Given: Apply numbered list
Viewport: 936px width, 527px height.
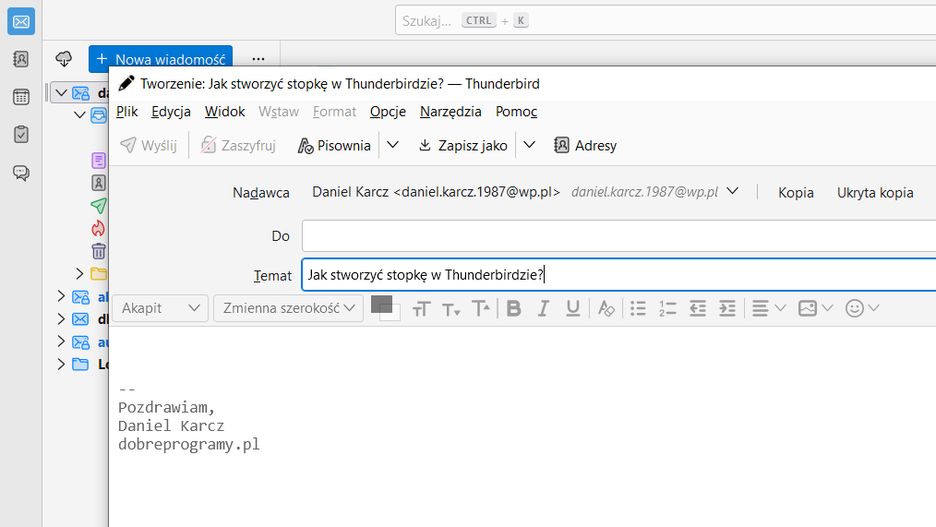Looking at the screenshot, I should click(x=667, y=309).
